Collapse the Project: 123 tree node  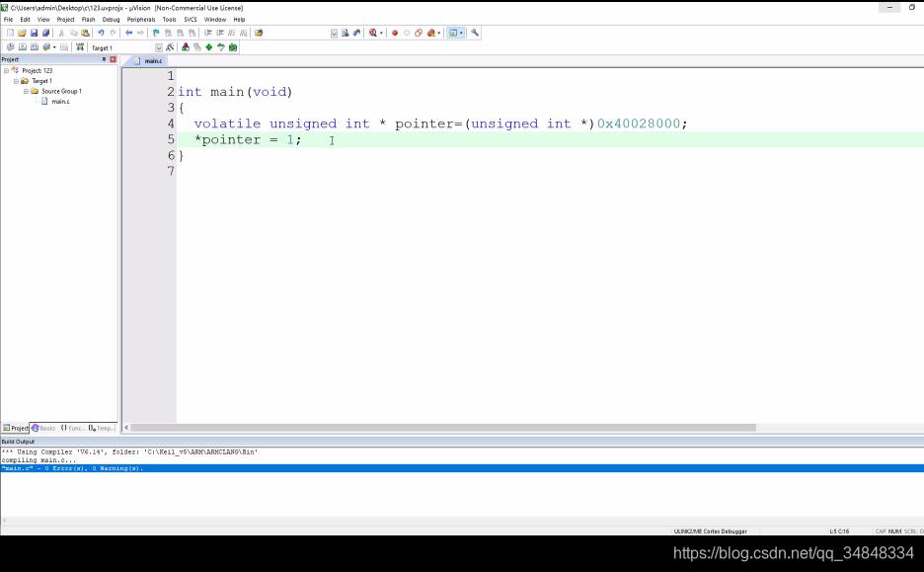point(7,71)
